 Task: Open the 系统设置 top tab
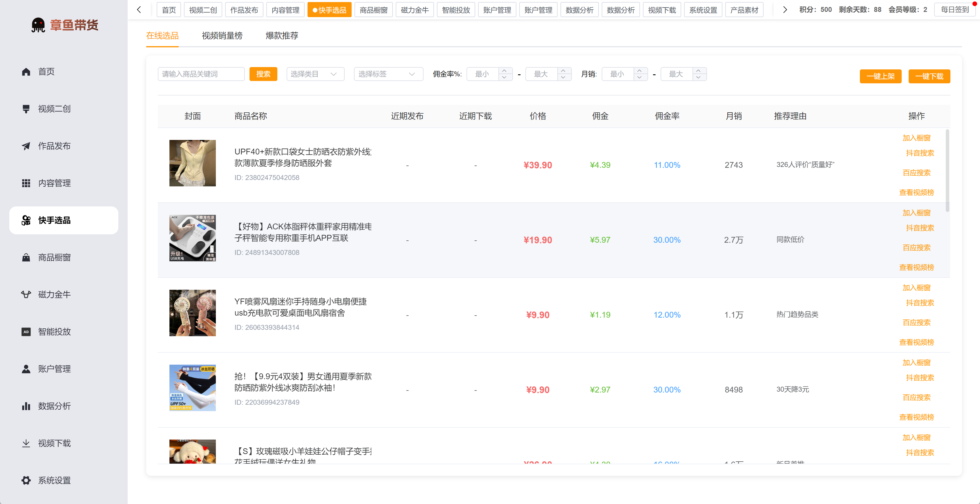[703, 10]
